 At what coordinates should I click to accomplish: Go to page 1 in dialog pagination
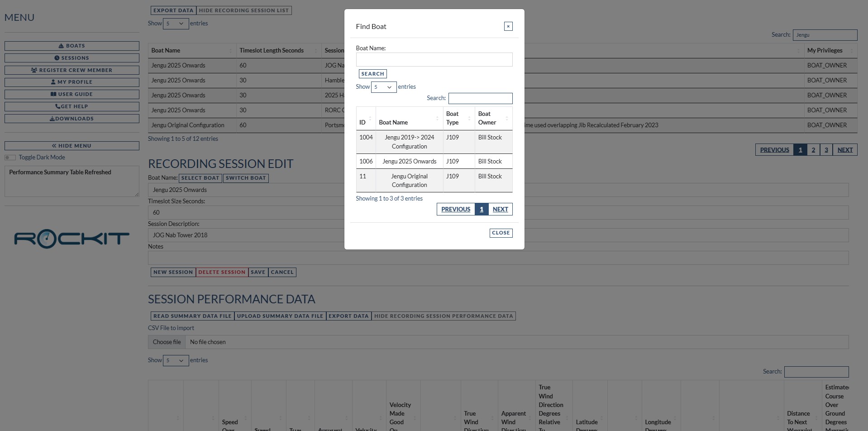tap(482, 209)
